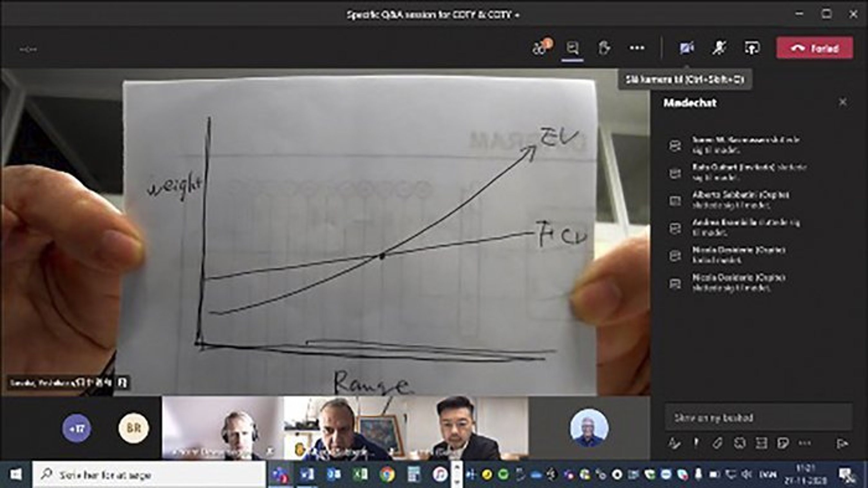This screenshot has width=868, height=488.
Task: Open more actions ellipsis in meeting toolbar
Action: pos(637,49)
